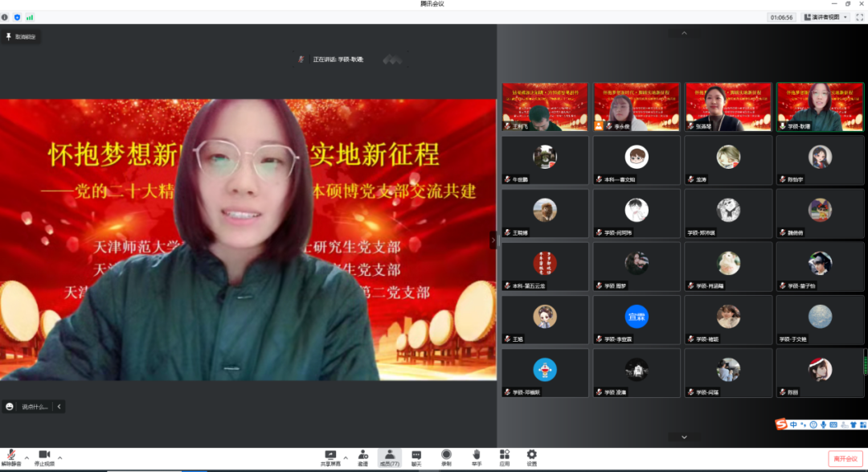Start recording with the 录制 icon
Image resolution: width=868 pixels, height=472 pixels.
pos(446,456)
